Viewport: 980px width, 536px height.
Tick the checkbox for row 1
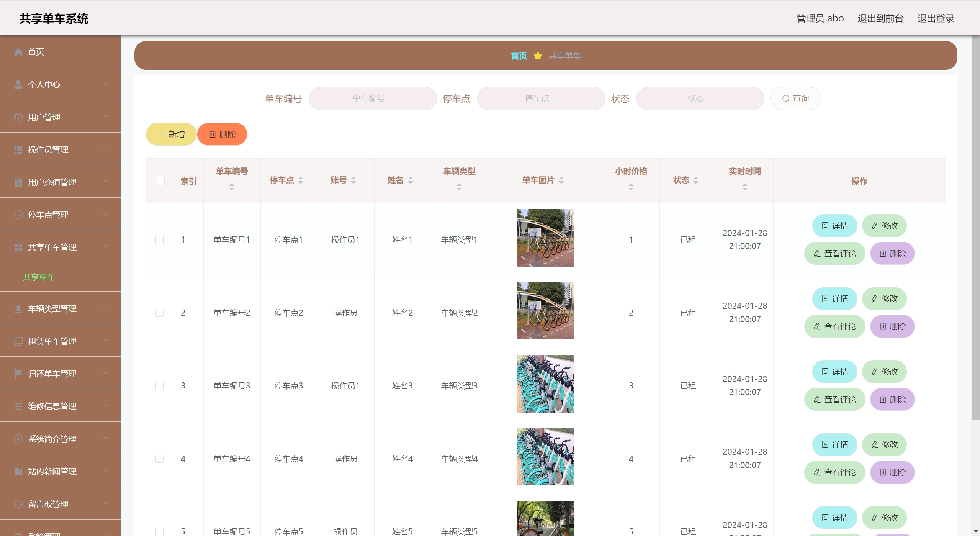[160, 240]
